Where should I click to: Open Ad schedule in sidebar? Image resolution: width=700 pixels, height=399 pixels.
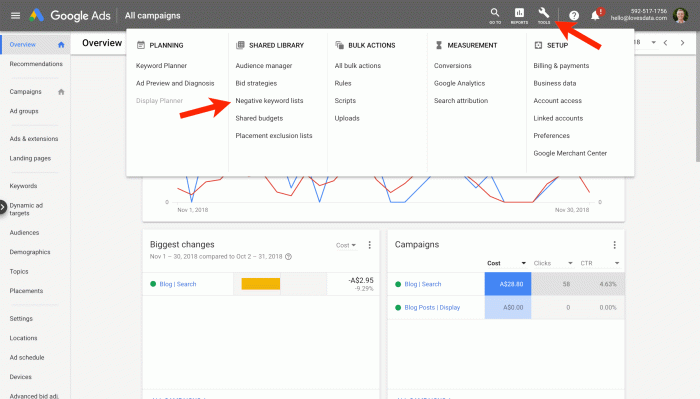[x=27, y=358]
